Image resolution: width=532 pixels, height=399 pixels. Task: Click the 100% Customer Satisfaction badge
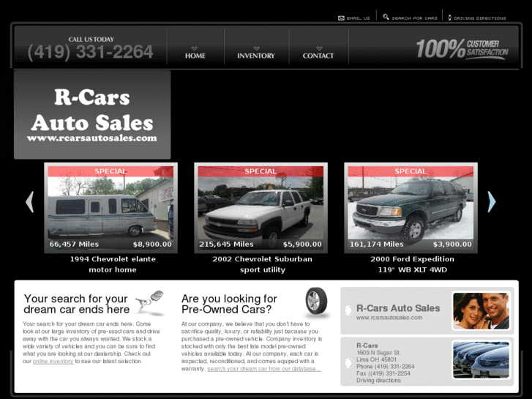click(x=462, y=49)
